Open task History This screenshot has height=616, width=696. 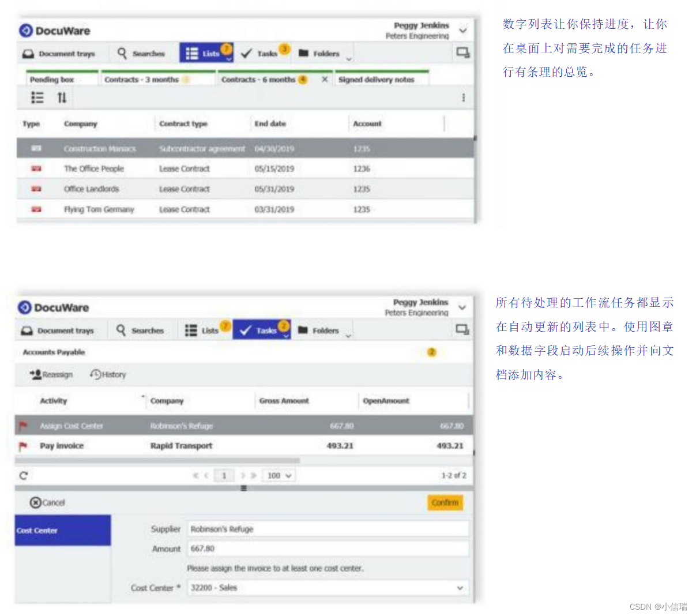pos(108,374)
